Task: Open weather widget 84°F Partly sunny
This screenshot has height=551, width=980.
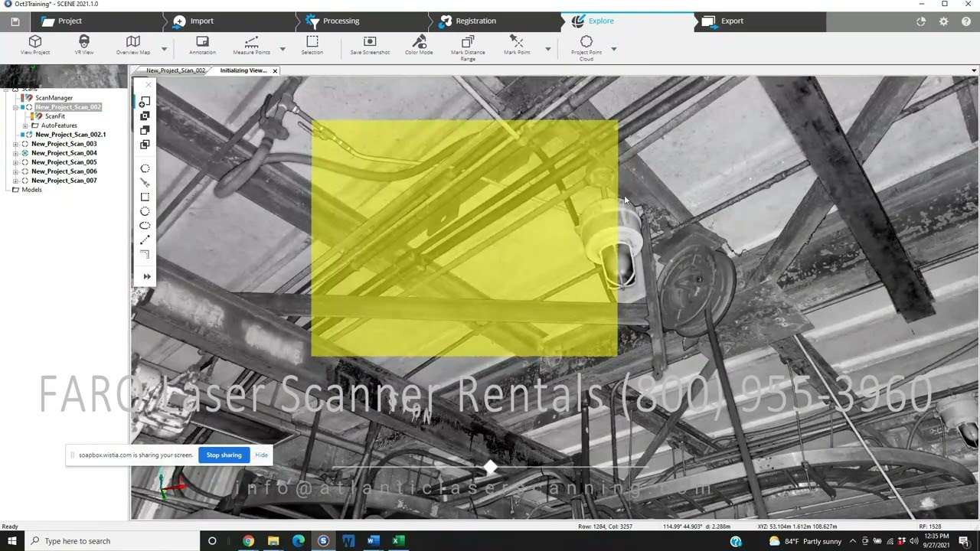Action: [x=805, y=541]
